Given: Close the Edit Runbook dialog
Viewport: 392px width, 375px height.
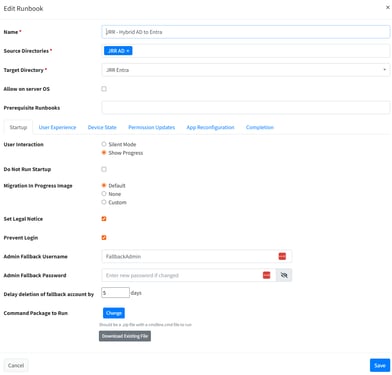Looking at the screenshot, I should (x=388, y=7).
